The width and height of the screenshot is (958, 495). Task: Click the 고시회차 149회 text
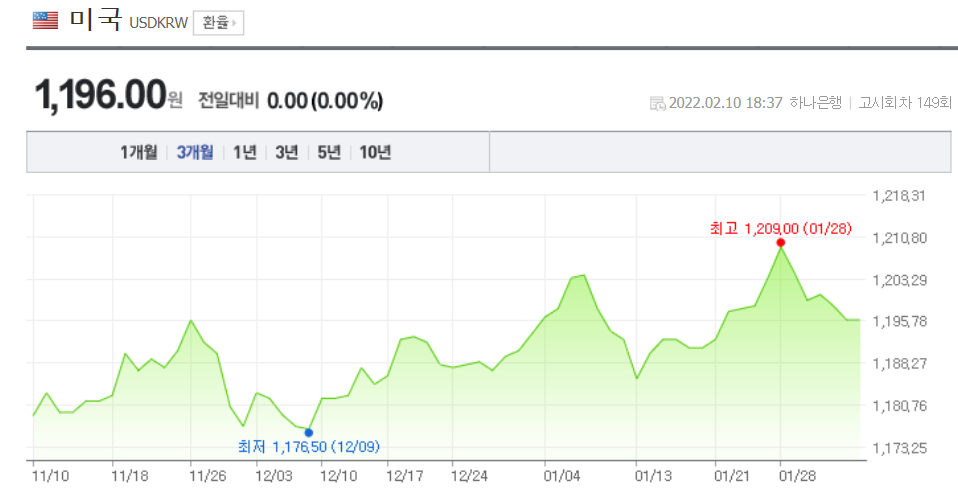click(905, 103)
